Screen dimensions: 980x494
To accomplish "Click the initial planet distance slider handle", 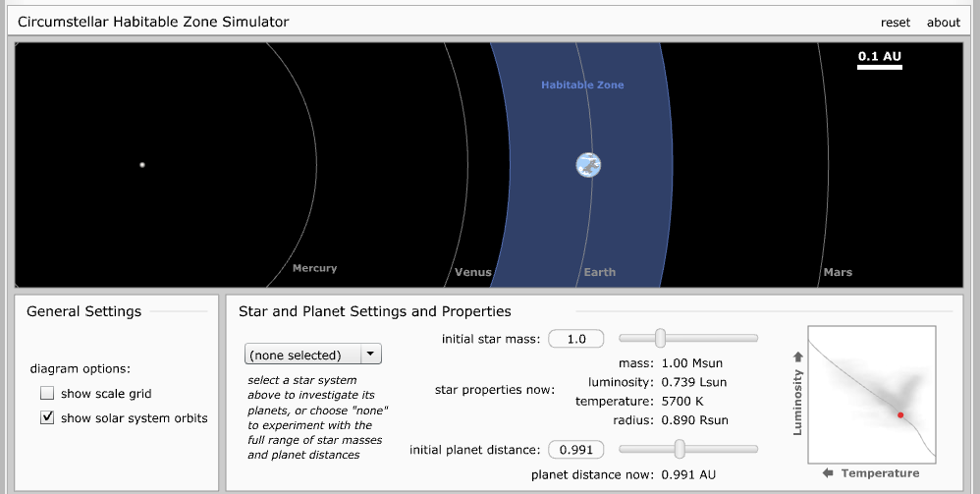I will point(678,449).
